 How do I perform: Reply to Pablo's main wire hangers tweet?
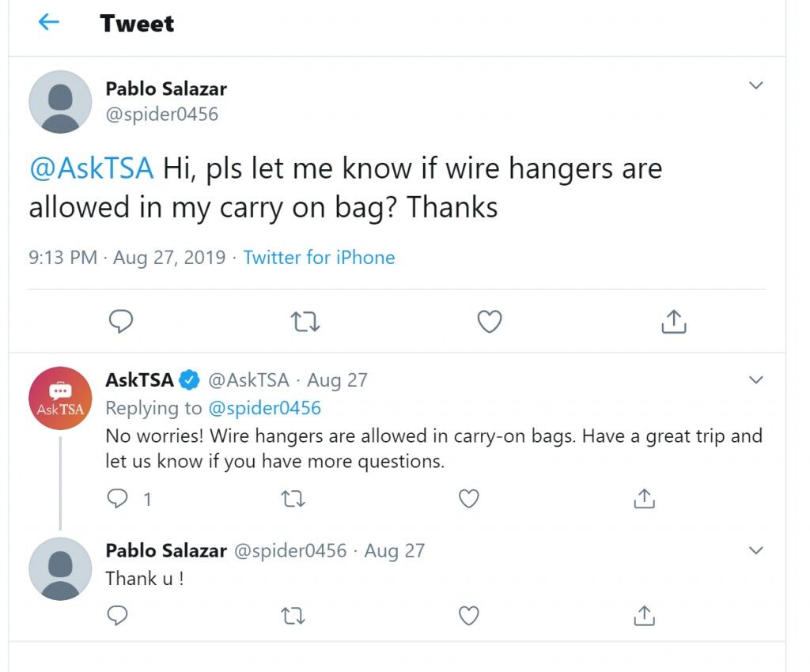pos(121,321)
